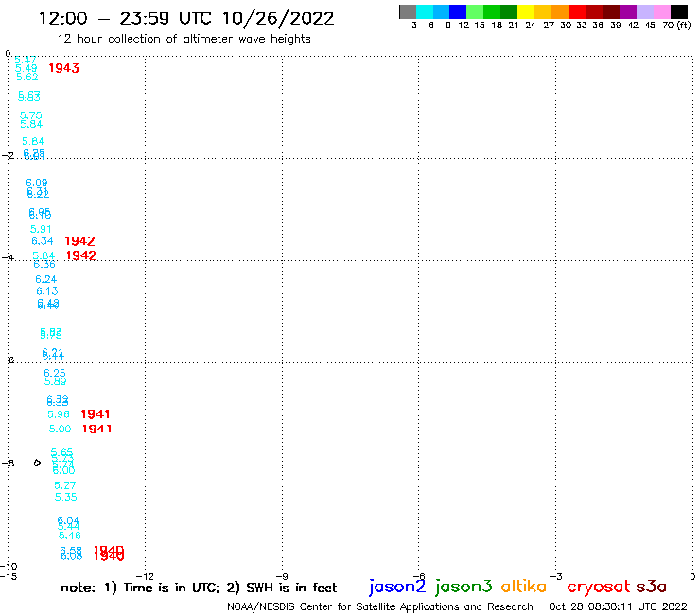Click the '70 (ft)' legend scale label
The image size is (700, 615).
coord(676,26)
